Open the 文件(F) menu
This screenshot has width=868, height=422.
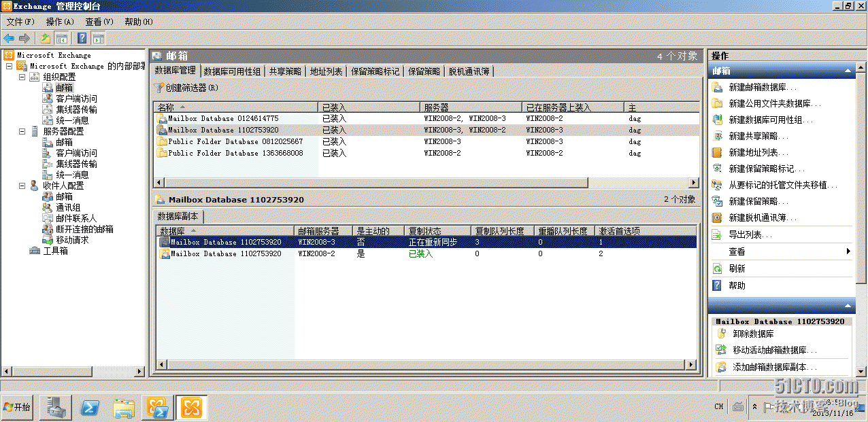coord(20,22)
